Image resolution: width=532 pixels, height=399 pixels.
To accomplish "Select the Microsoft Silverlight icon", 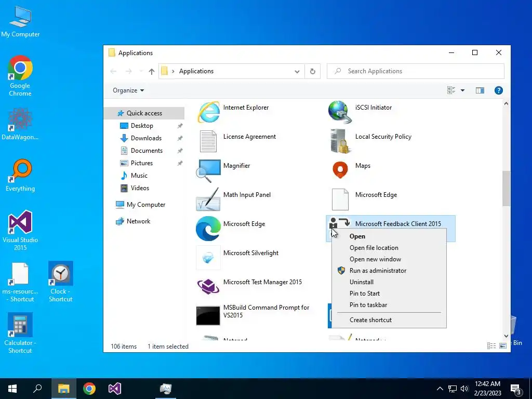I will (208, 258).
